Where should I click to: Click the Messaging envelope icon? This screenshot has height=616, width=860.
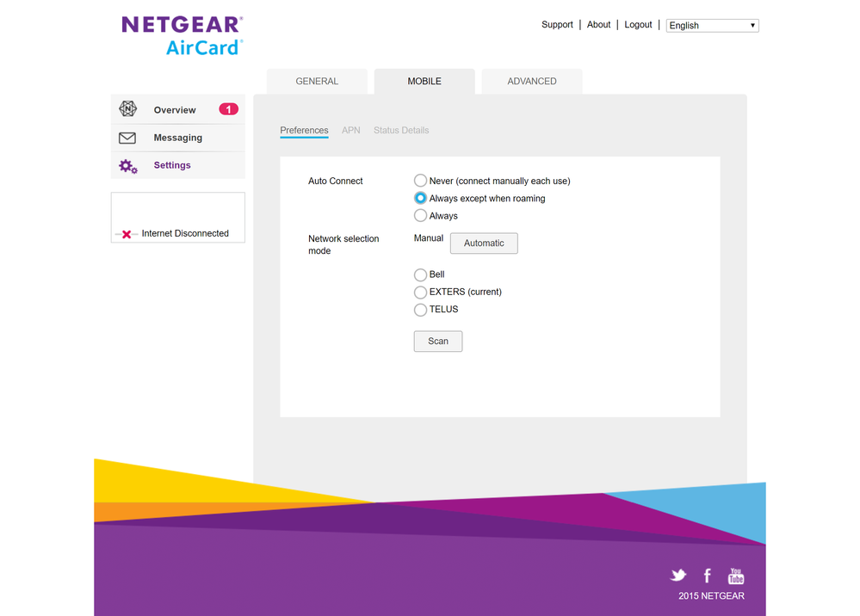(x=127, y=138)
